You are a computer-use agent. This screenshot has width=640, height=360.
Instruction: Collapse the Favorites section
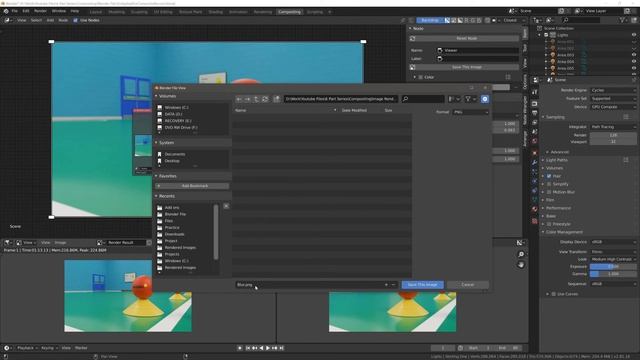[156, 176]
